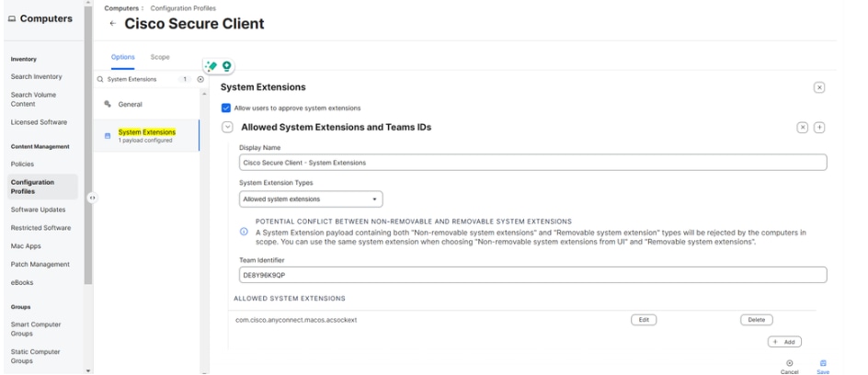Click the highlighter pen icon
The image size is (868, 375).
(213, 66)
